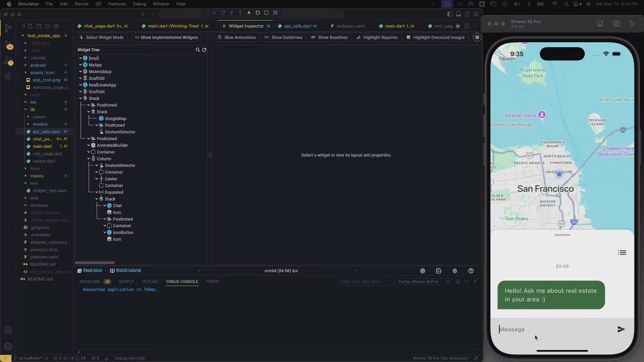Viewport: 644px width, 362px height.
Task: Click the Read docs link
Action: pyautogui.click(x=93, y=270)
